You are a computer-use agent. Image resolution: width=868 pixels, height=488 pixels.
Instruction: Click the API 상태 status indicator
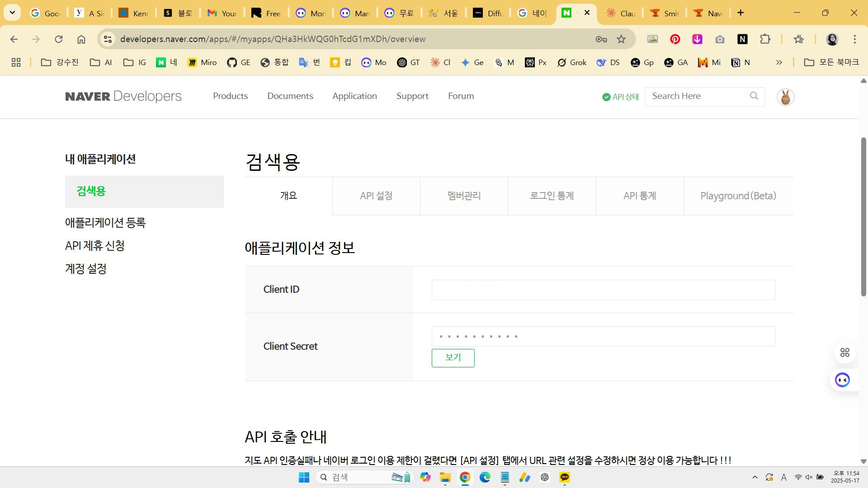(x=620, y=97)
